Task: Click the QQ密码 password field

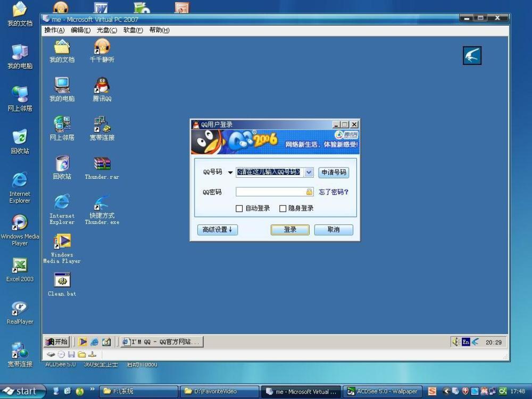Action: tap(270, 192)
